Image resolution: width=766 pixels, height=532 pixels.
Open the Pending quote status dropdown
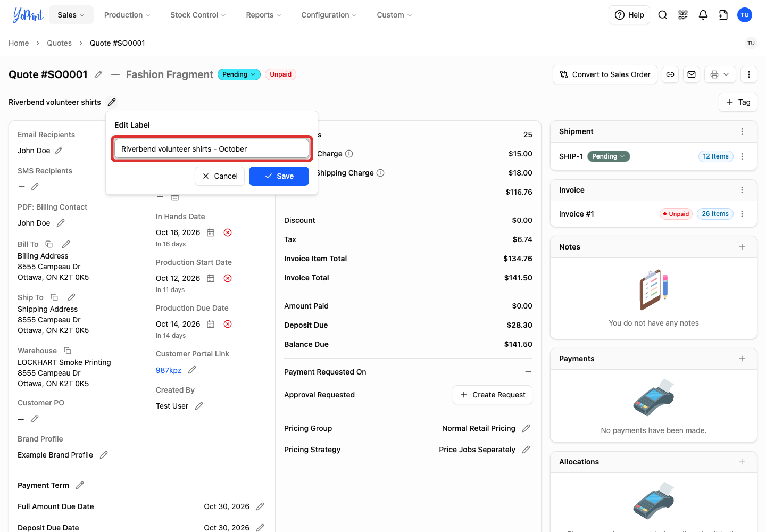(239, 74)
